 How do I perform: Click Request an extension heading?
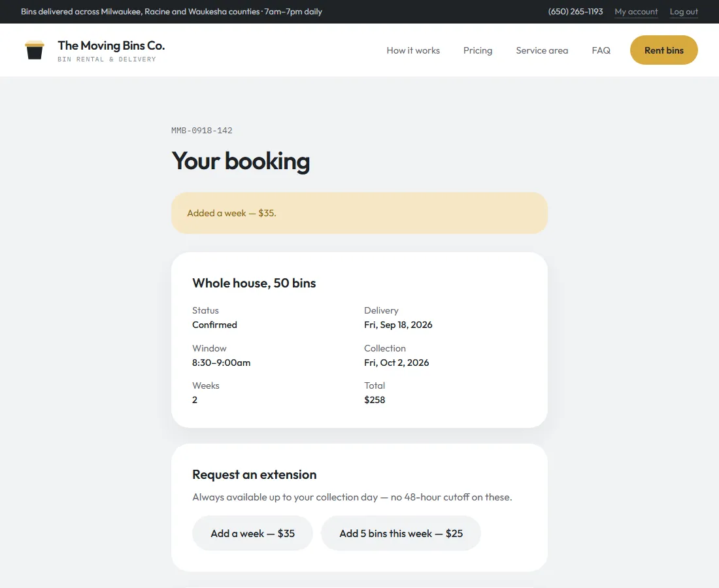pyautogui.click(x=254, y=474)
